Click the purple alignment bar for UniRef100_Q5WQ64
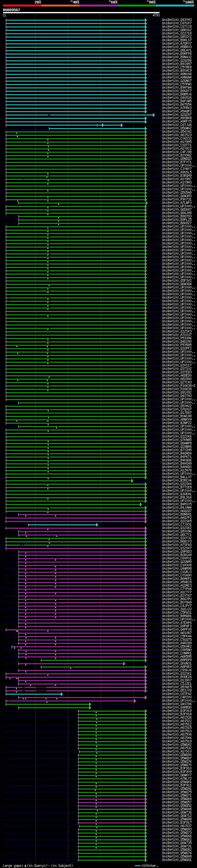The image size is (197, 868). coord(112,799)
